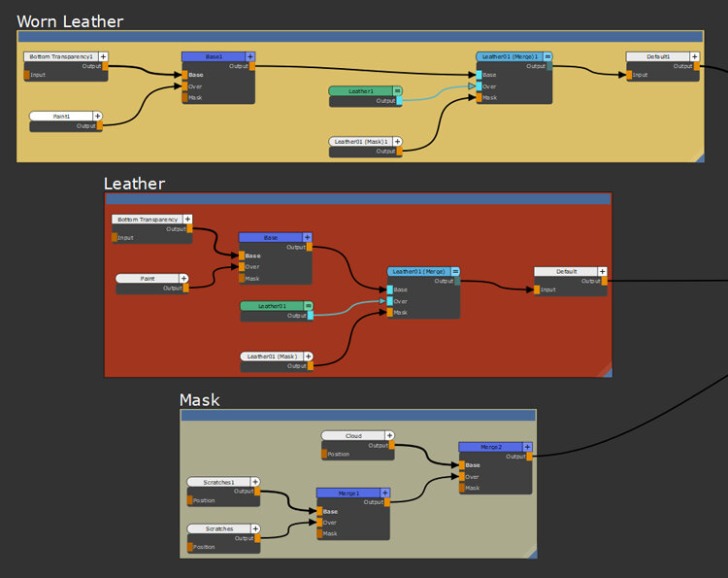Select the Worn Leather backdrop title bar
The width and height of the screenshot is (728, 578).
point(359,36)
